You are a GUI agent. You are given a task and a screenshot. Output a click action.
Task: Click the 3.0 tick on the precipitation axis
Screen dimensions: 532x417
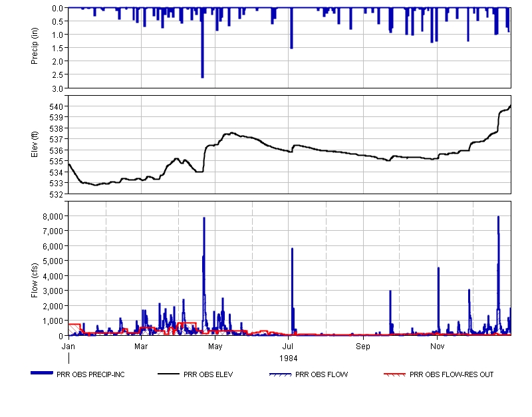(x=58, y=88)
